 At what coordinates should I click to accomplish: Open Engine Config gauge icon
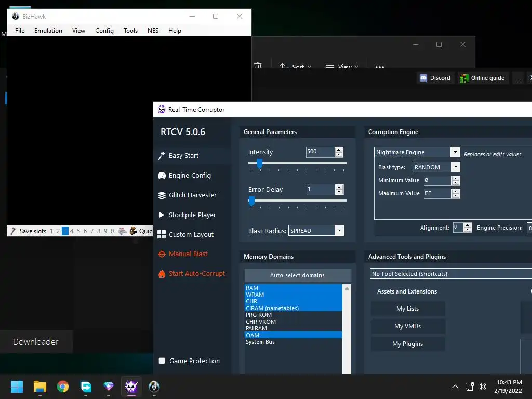162,176
